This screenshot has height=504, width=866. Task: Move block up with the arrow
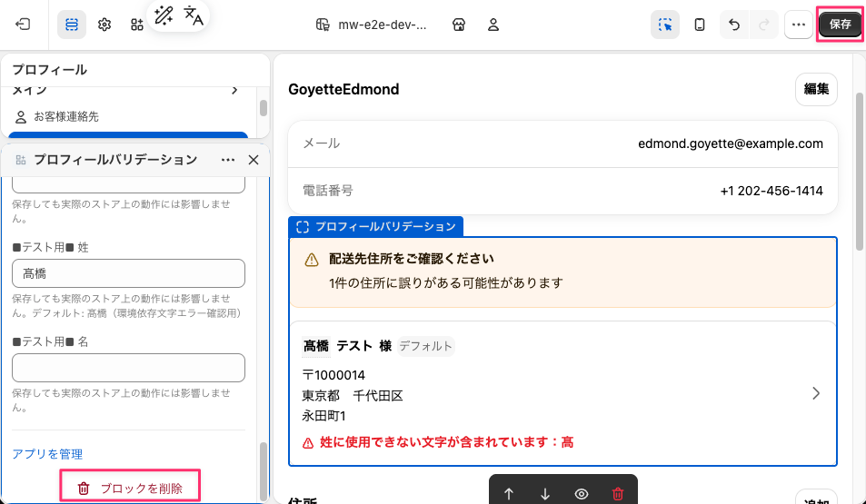click(x=509, y=493)
